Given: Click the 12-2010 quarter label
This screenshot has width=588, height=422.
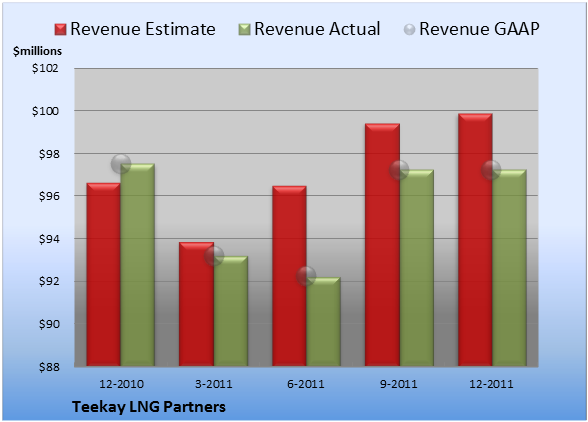Looking at the screenshot, I should click(x=121, y=384).
